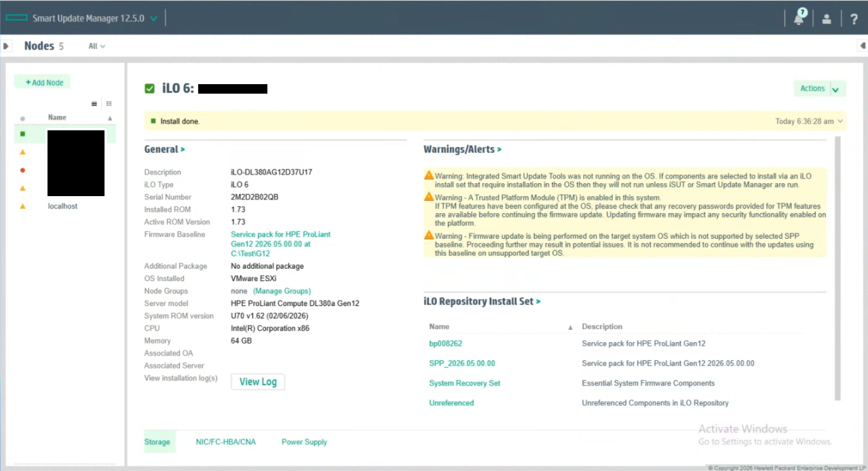Click the install set Name sort arrow
The height and width of the screenshot is (471, 868).
click(x=570, y=327)
